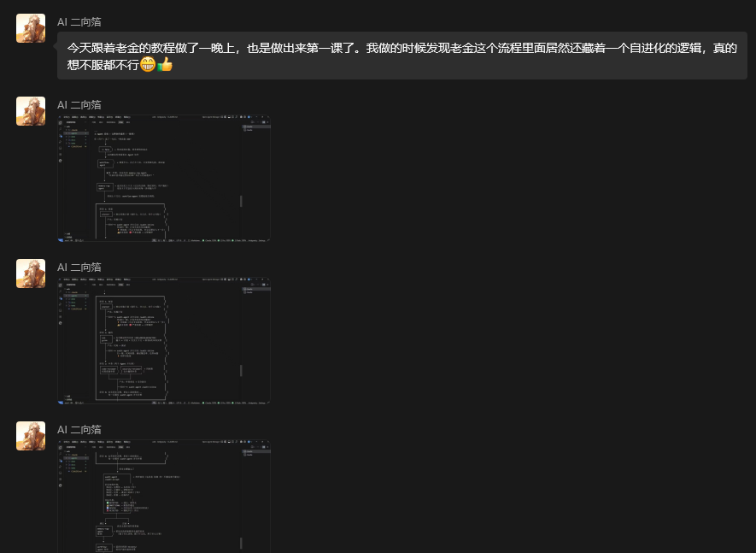Click the memory-rag agent box in the first screenshot
Viewport: 756px width, 553px height.
coord(104,186)
